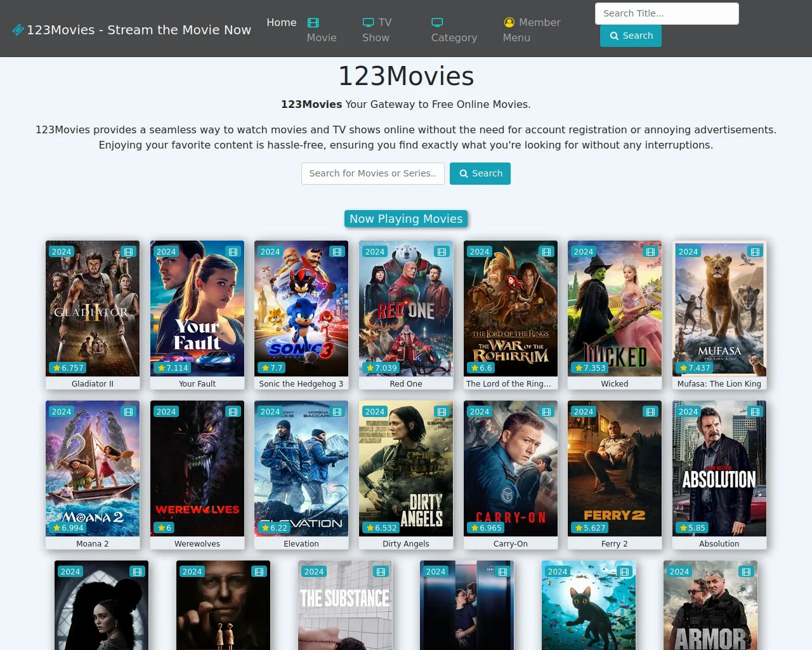Open the Red One title link
Viewport: 812px width, 650px height.
406,384
